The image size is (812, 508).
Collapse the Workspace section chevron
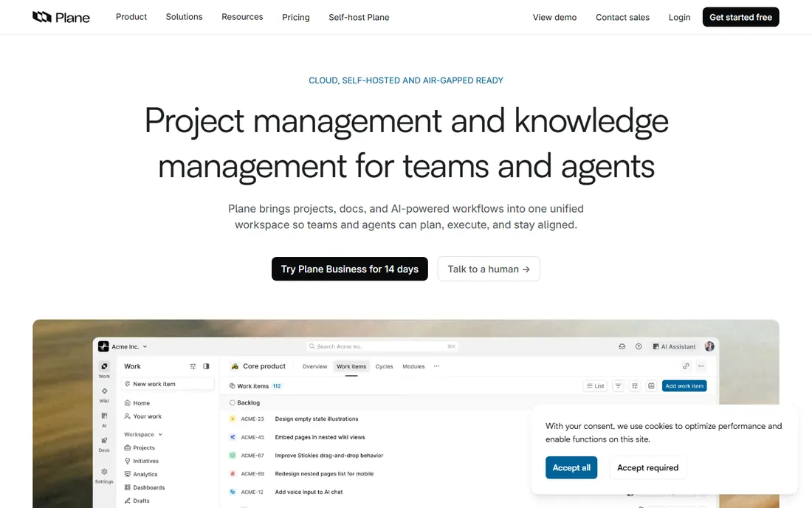(160, 434)
